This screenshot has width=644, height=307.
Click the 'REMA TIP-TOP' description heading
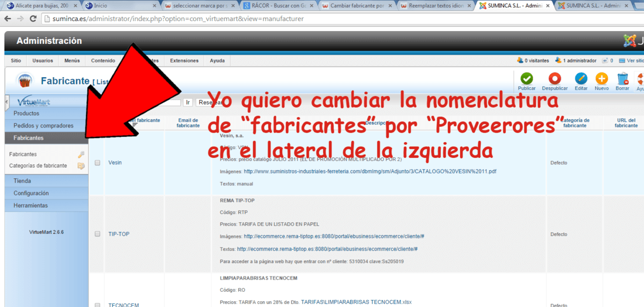(237, 201)
